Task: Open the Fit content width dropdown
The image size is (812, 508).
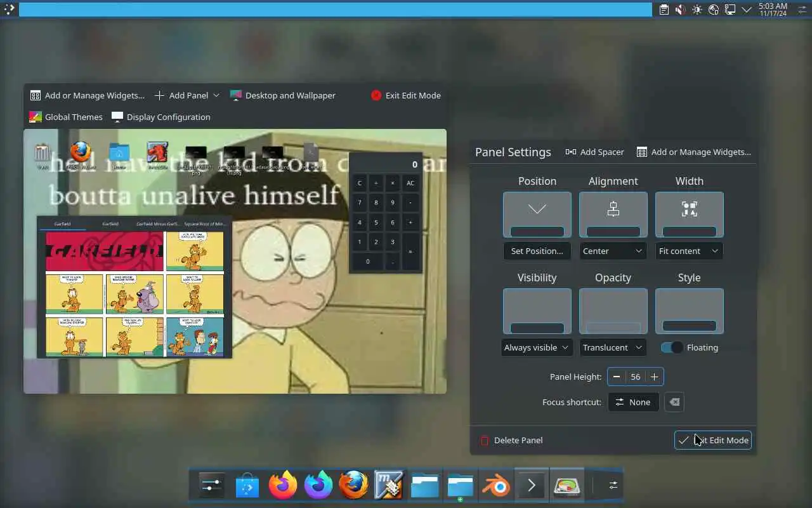Action: (689, 251)
